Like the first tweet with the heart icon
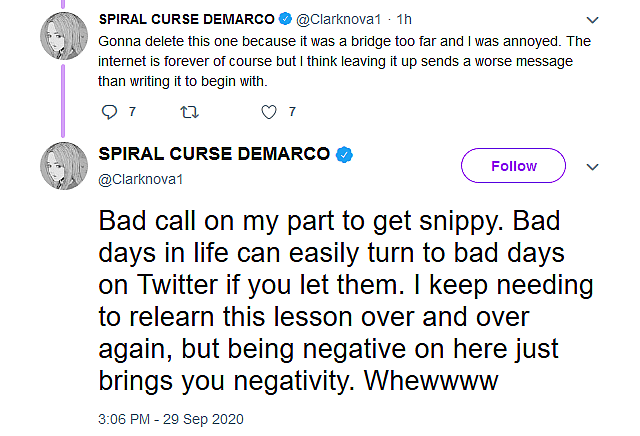640x436 pixels. [x=268, y=112]
